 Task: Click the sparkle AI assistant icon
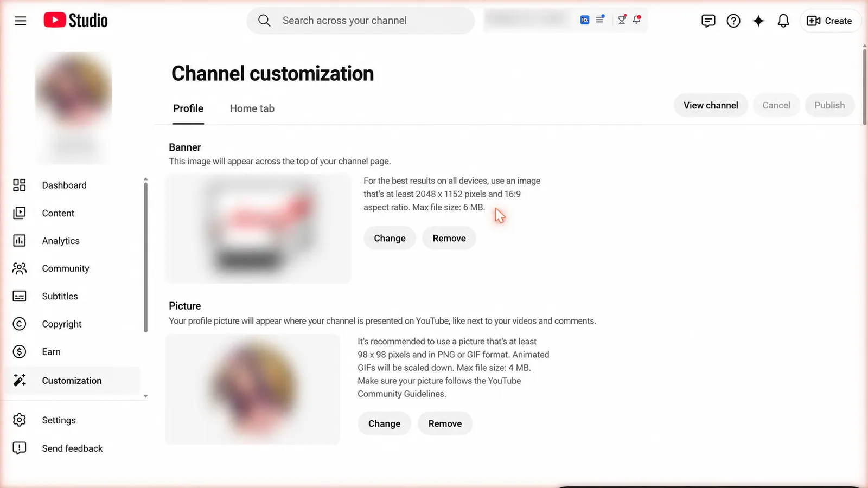(758, 21)
